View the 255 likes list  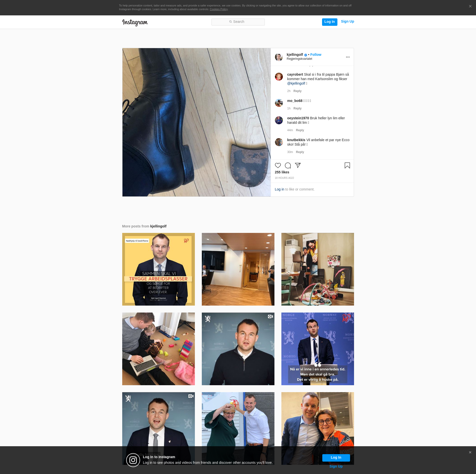point(282,172)
